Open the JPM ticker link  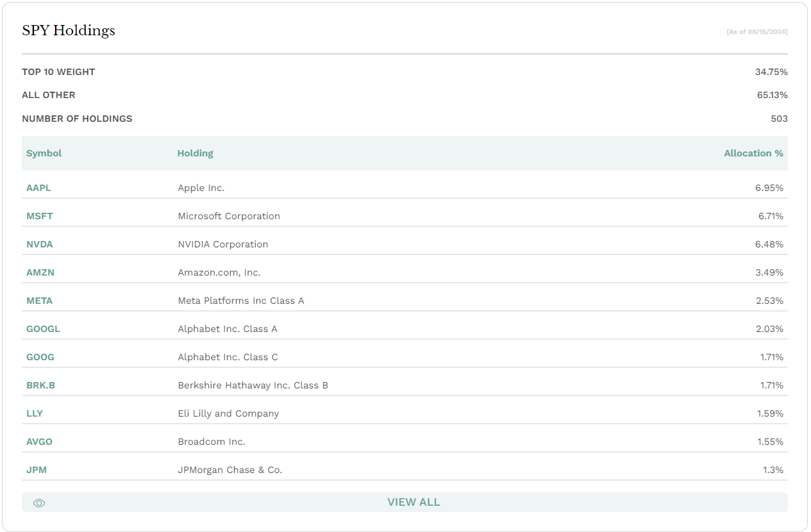point(37,470)
